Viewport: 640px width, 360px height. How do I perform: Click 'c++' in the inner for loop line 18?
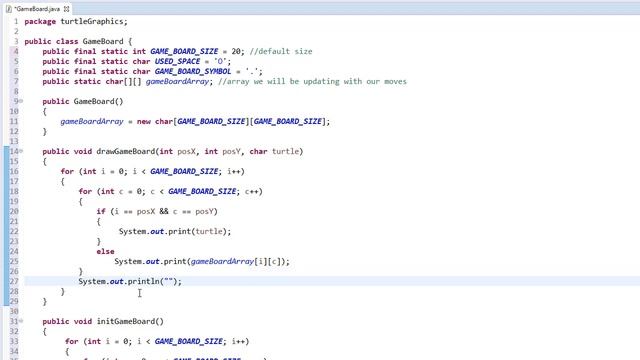click(x=252, y=191)
